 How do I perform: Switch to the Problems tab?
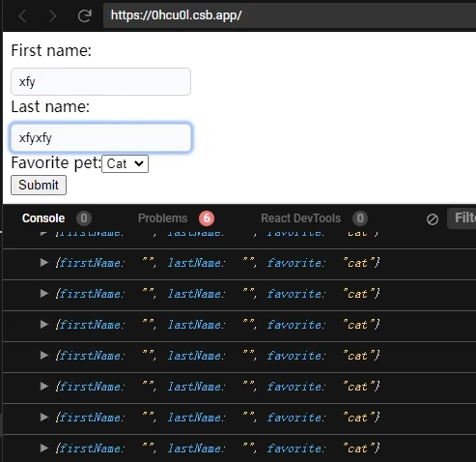(162, 218)
